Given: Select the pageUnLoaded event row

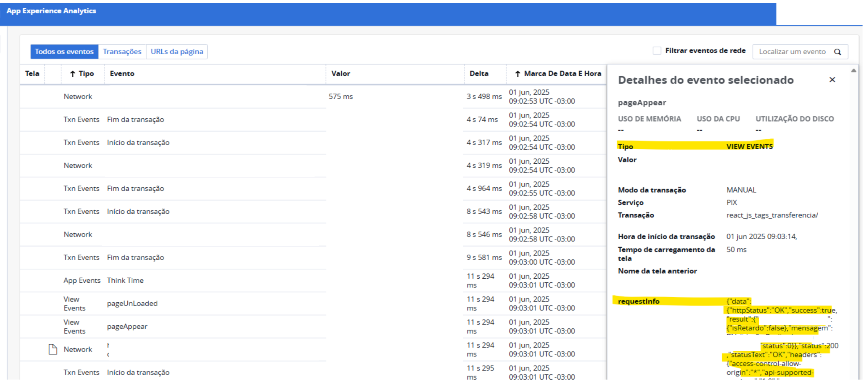Looking at the screenshot, I should [x=132, y=304].
